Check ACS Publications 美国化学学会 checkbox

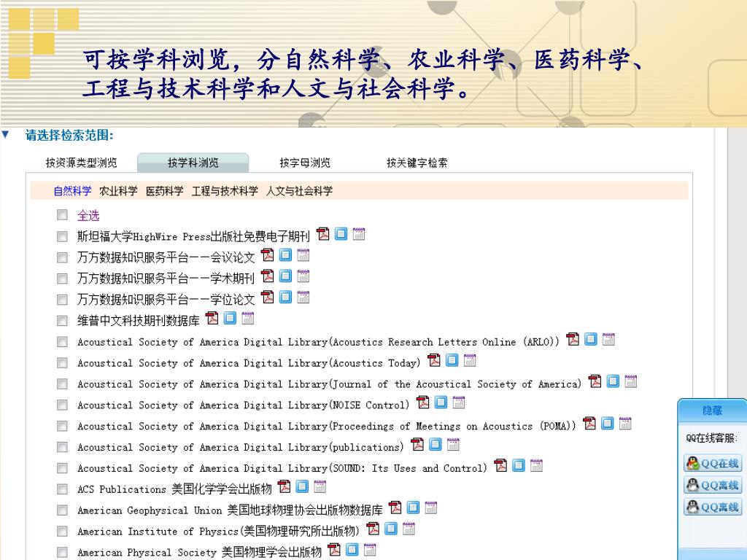63,489
